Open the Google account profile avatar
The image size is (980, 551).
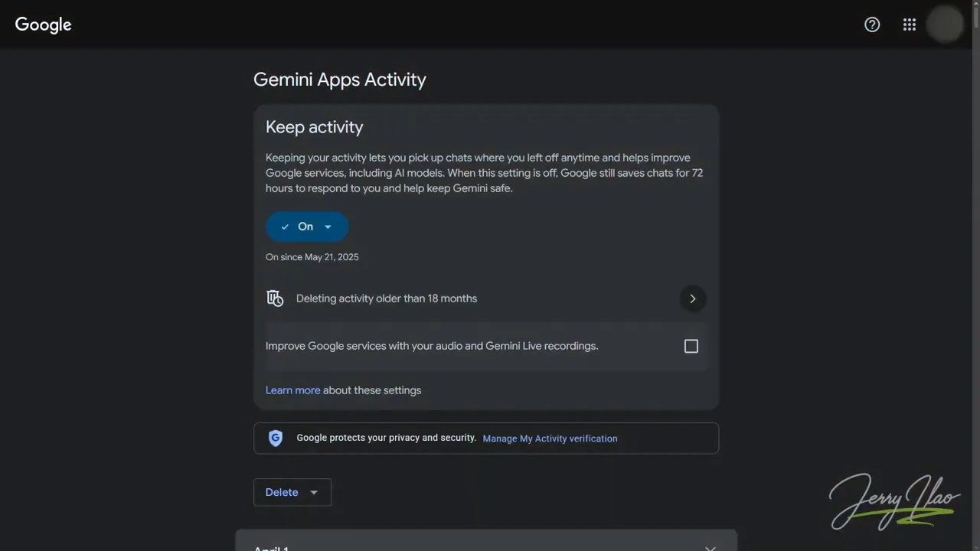tap(945, 24)
